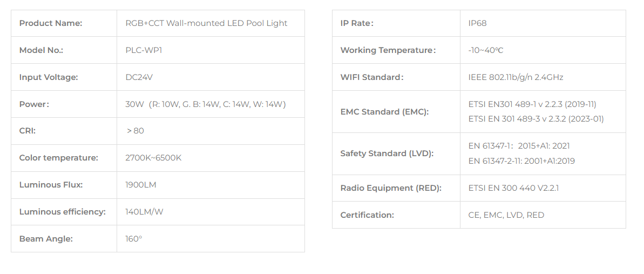The image size is (644, 274).
Task: Select the 2700K~6500K color temperature value
Action: [x=153, y=158]
